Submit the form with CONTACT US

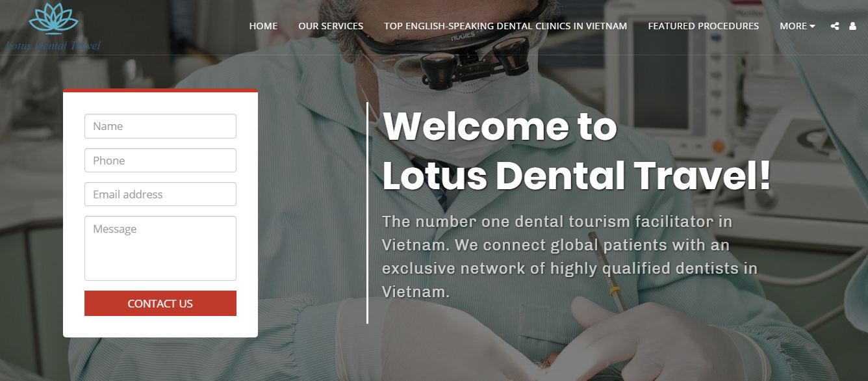point(160,304)
